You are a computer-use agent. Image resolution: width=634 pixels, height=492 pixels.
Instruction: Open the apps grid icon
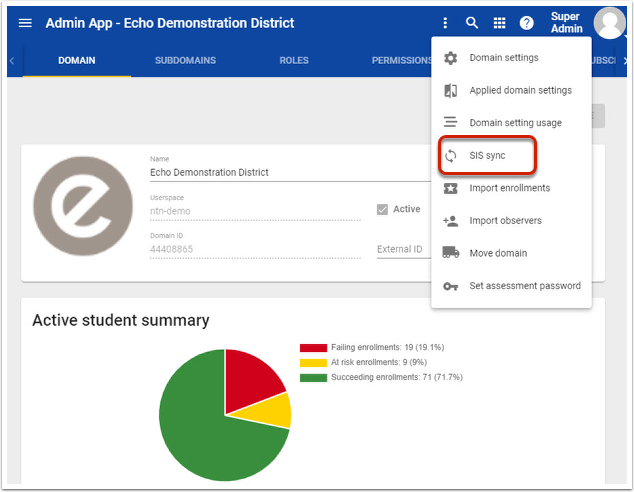(x=499, y=23)
